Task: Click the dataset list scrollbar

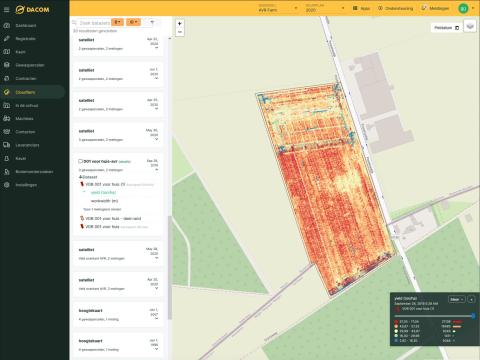Action: [170, 267]
